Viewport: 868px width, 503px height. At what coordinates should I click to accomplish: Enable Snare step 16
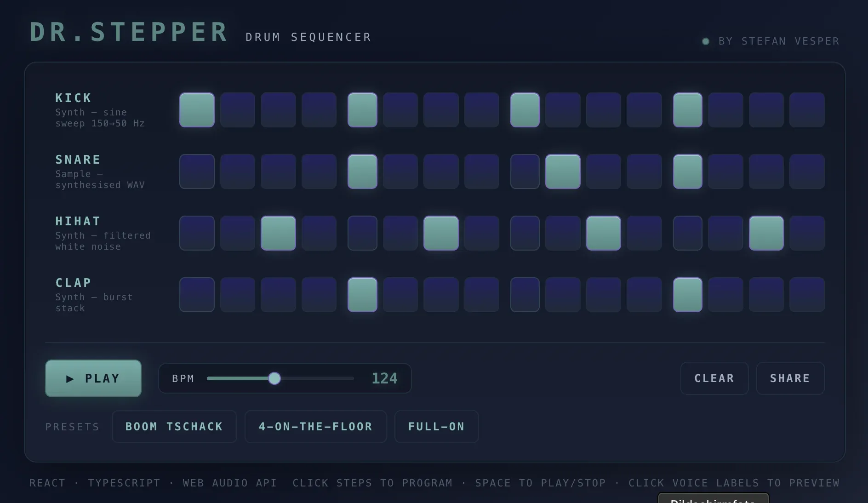[807, 171]
